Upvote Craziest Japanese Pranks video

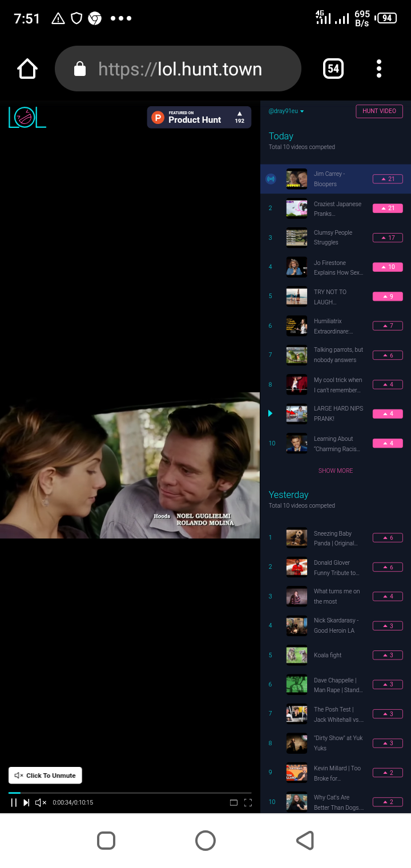388,208
